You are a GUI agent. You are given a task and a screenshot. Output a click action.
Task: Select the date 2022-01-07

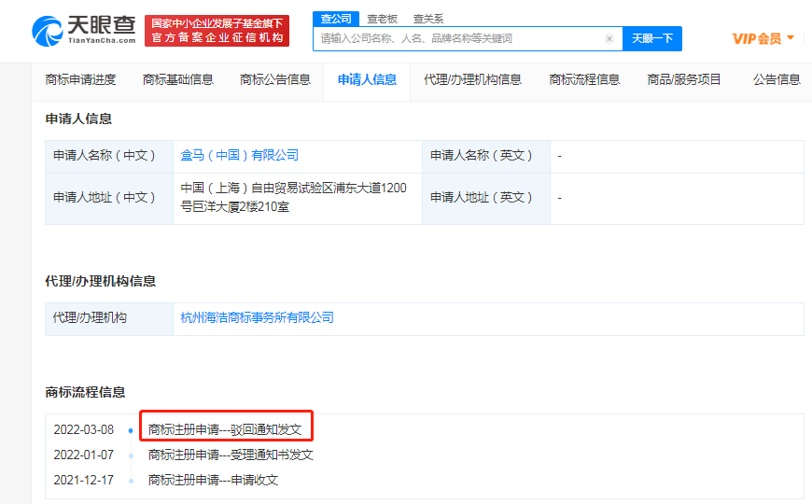pyautogui.click(x=84, y=455)
